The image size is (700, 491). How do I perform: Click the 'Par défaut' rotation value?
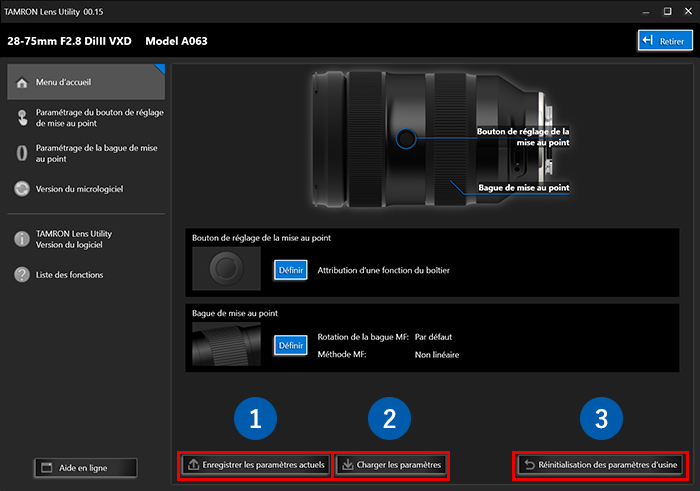coord(433,337)
